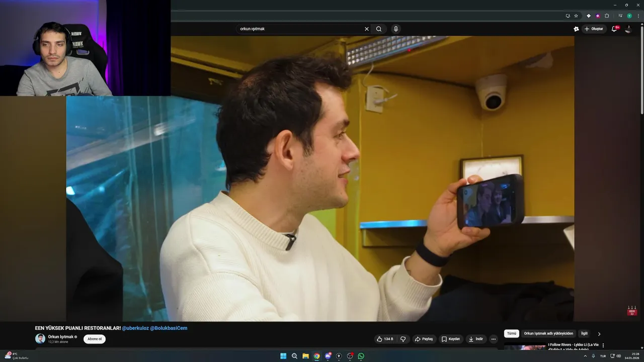This screenshot has height=362, width=644.
Task: Select the İlgili filter chip
Action: pos(584,333)
